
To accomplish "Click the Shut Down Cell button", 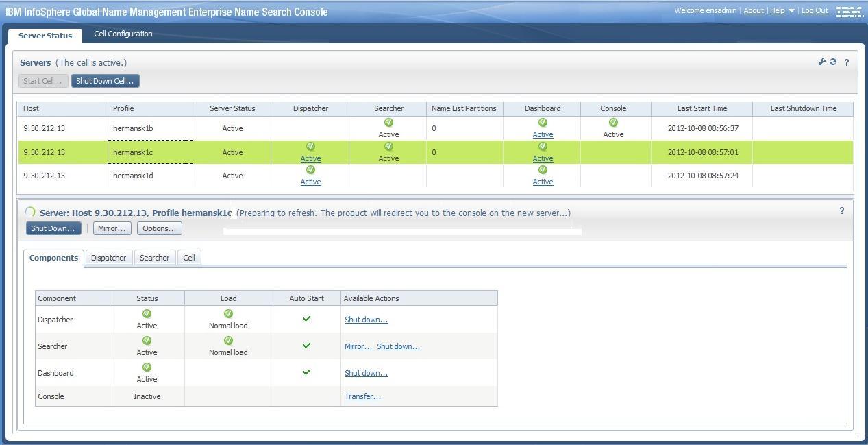I will click(104, 80).
